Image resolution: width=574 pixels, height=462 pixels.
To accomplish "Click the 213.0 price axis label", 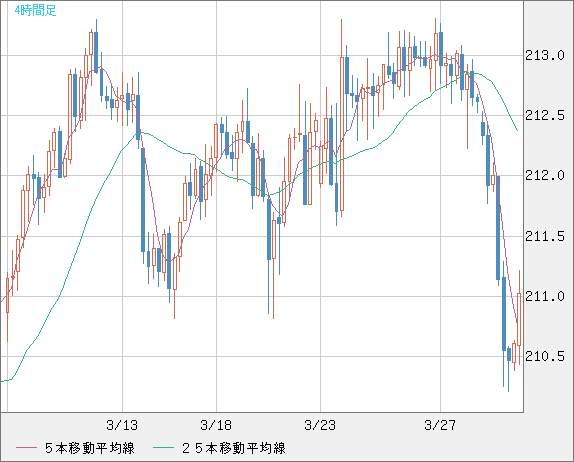I will pyautogui.click(x=545, y=56).
